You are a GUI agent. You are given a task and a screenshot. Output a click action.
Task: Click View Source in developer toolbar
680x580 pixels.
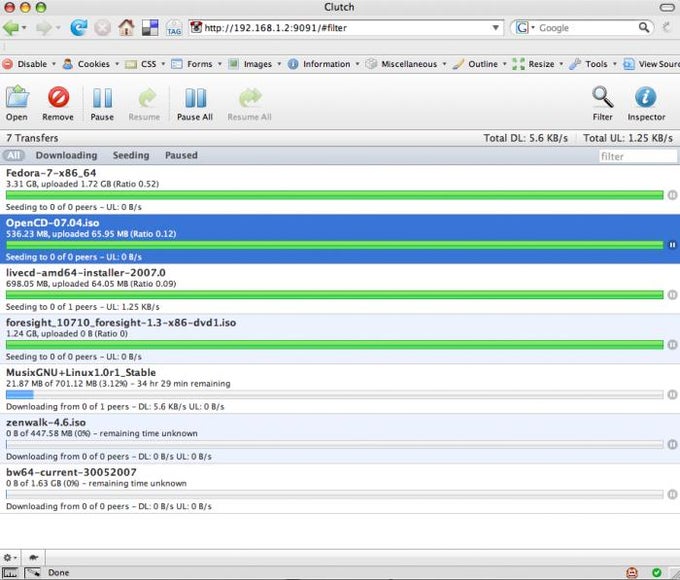(651, 64)
